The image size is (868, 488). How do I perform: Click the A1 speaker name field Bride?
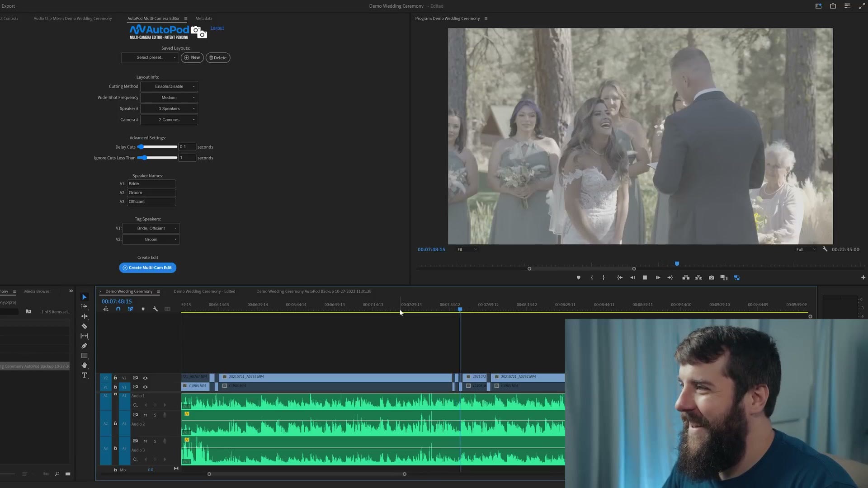click(x=151, y=184)
